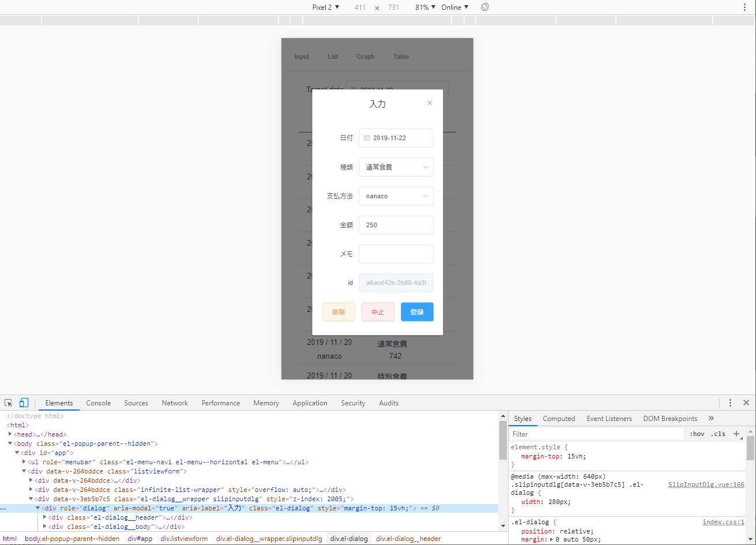Open the 種類 dropdown showing 通常食費
Viewport: 756px width, 545px height.
point(396,167)
